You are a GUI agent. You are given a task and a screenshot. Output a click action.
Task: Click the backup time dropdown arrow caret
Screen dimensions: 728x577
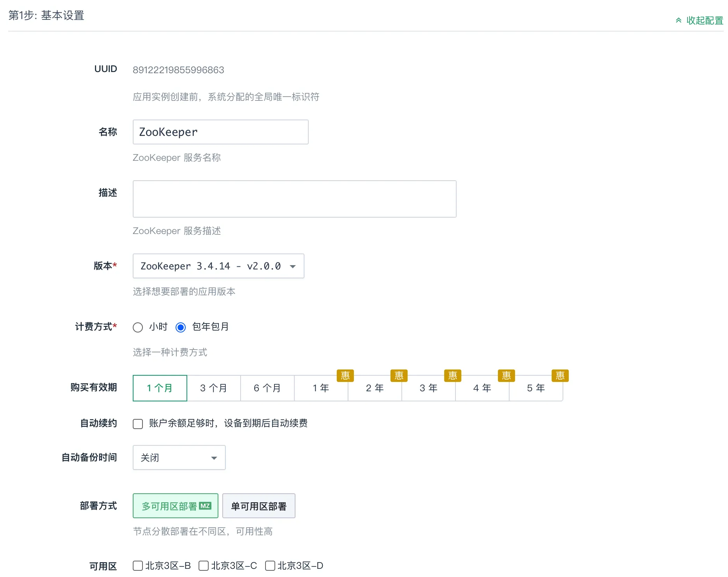point(214,458)
